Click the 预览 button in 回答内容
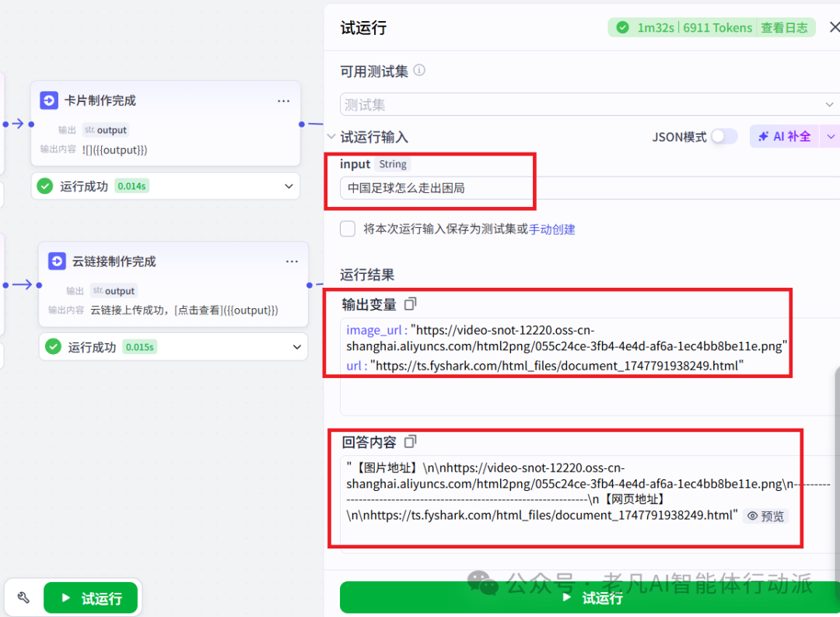840x617 pixels. click(765, 516)
